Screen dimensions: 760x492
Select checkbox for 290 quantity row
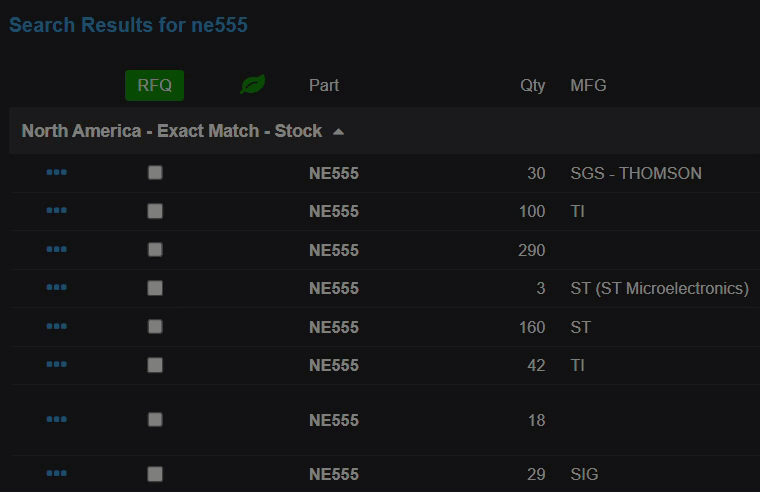(155, 250)
